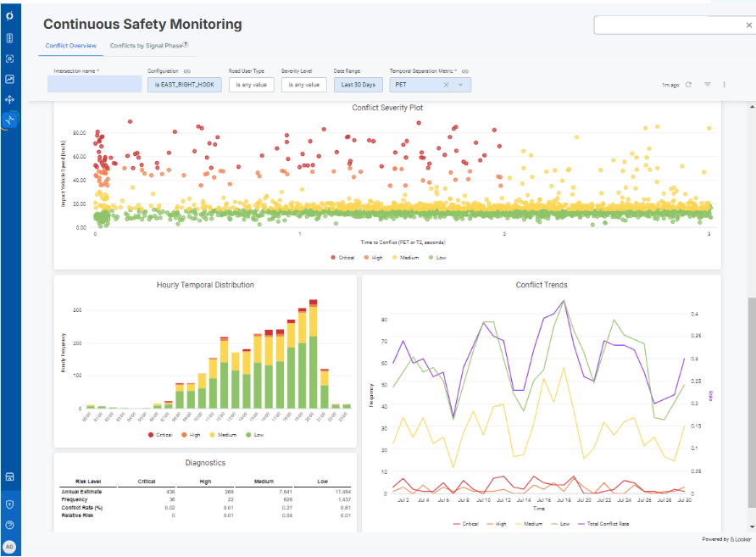Viewport: 756px width, 557px height.
Task: Select the turning movements arrows sidebar icon
Action: (x=9, y=99)
